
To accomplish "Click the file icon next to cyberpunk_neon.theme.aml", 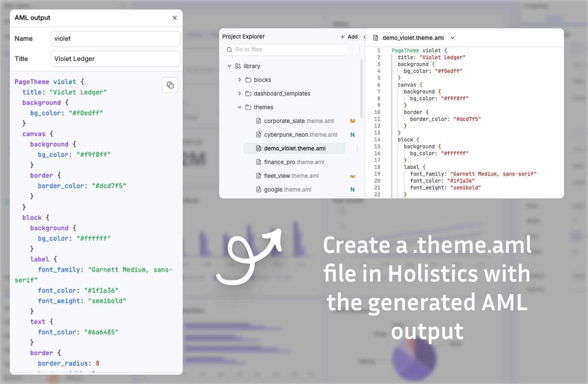I will [259, 135].
